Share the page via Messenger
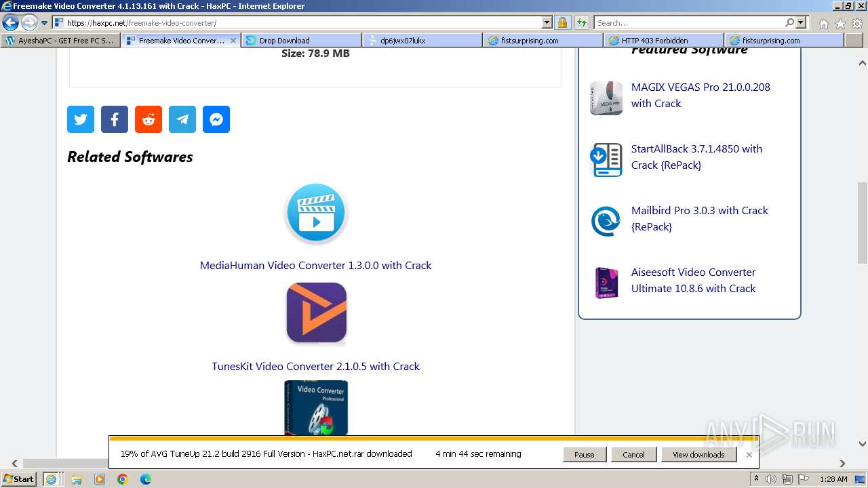868x488 pixels. point(216,119)
